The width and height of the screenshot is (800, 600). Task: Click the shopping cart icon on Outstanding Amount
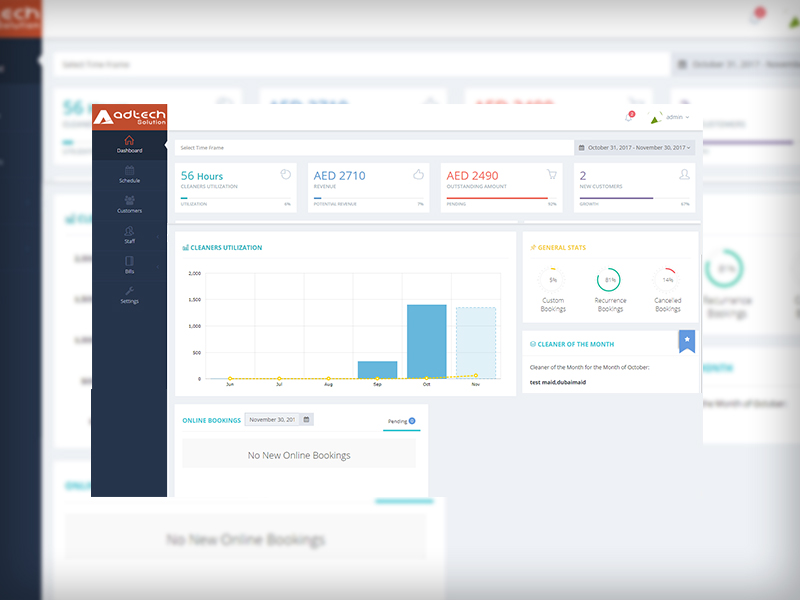coord(551,174)
